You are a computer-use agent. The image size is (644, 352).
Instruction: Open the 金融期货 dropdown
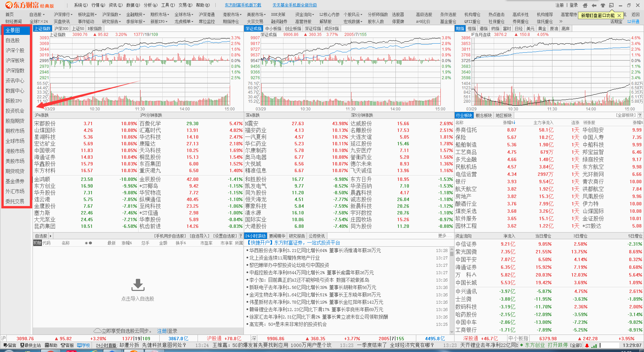(x=136, y=15)
